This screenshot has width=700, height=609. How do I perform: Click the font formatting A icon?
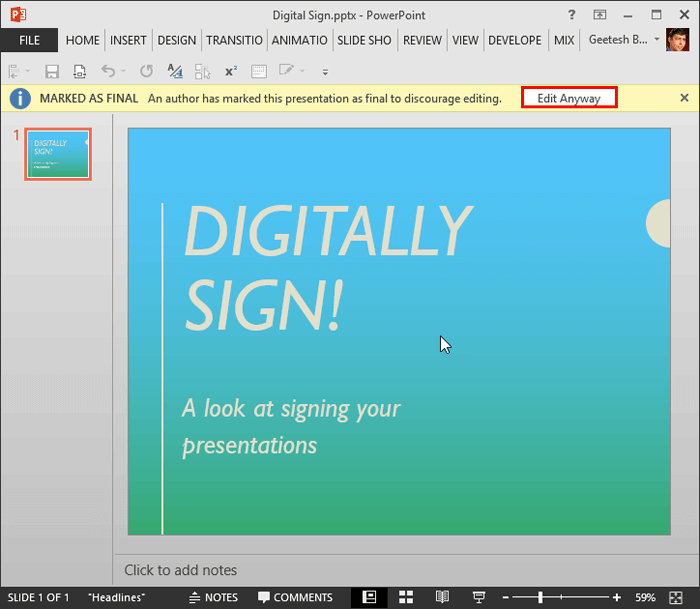[175, 71]
